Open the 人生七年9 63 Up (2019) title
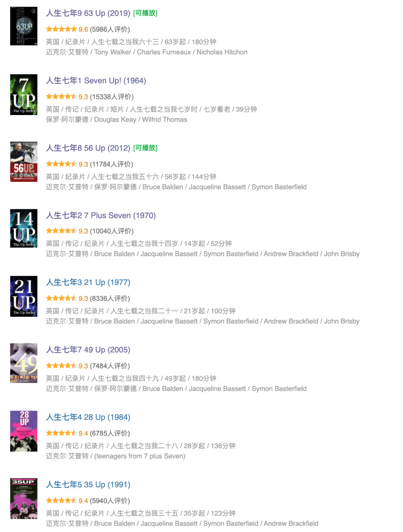Viewport: 403px width, 532px height. (88, 13)
